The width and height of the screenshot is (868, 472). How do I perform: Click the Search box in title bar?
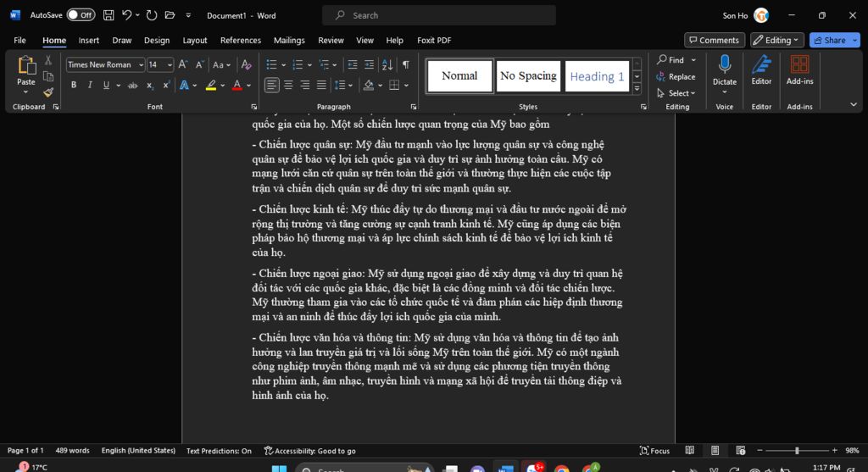click(x=439, y=15)
